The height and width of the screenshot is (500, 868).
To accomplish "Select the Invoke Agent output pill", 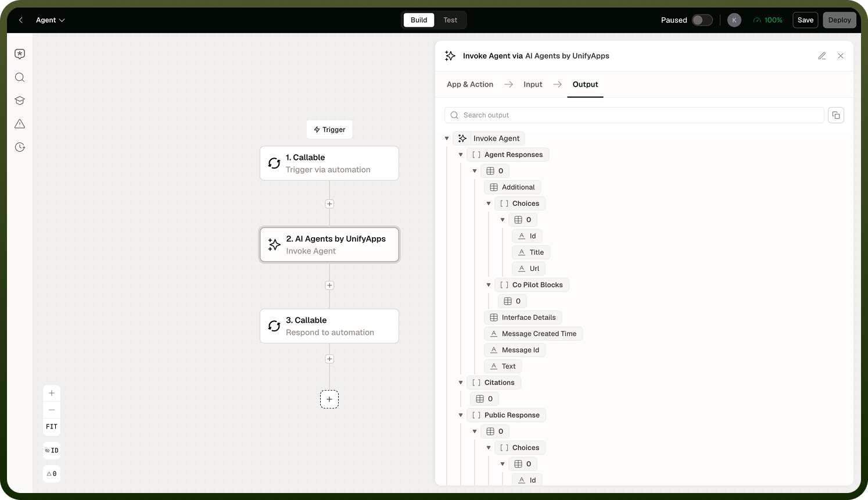I will pos(489,138).
